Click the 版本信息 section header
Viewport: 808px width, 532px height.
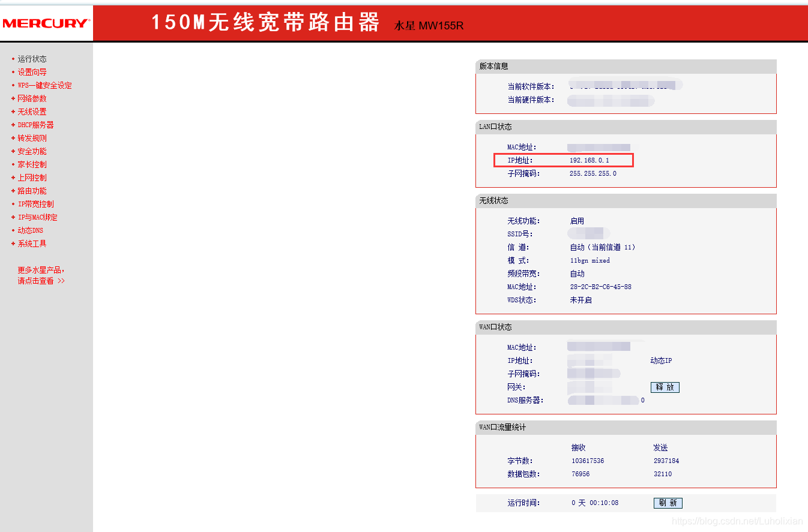(626, 66)
